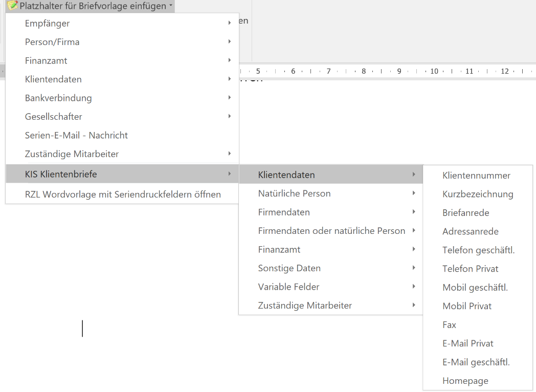Insert the Briefanrede placeholder

(465, 213)
